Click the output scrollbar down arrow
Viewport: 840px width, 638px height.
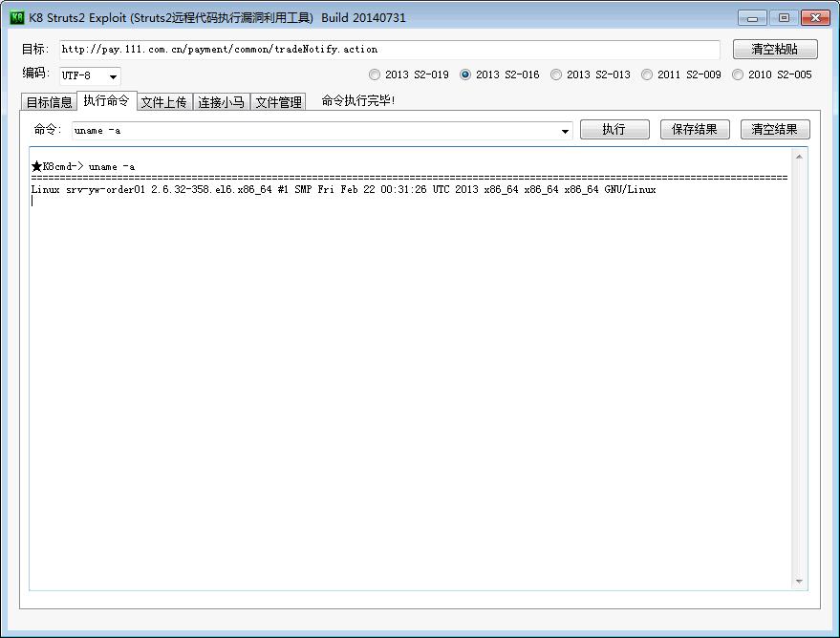[799, 582]
